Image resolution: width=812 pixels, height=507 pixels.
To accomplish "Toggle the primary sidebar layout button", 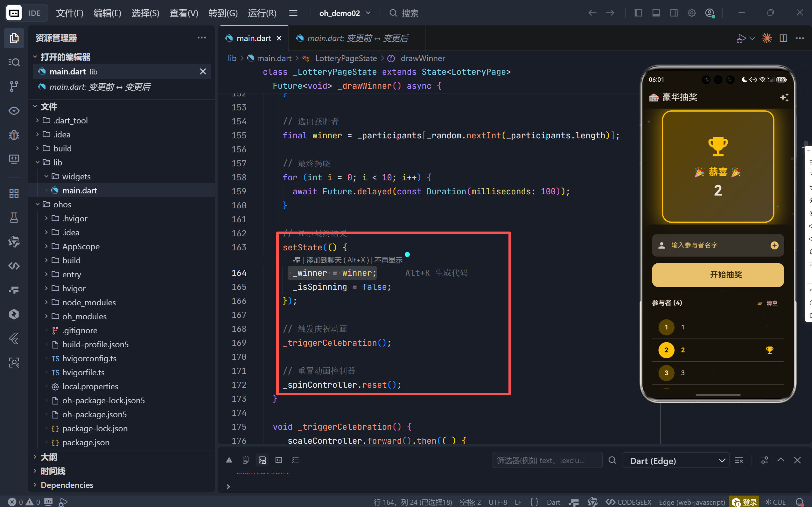I will 638,13.
